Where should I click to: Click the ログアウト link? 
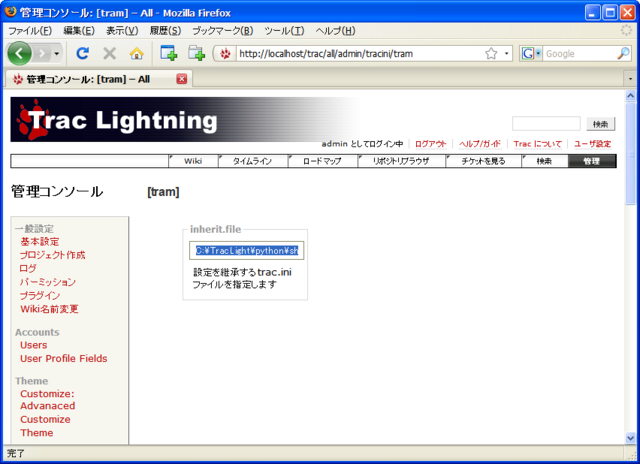pos(431,144)
